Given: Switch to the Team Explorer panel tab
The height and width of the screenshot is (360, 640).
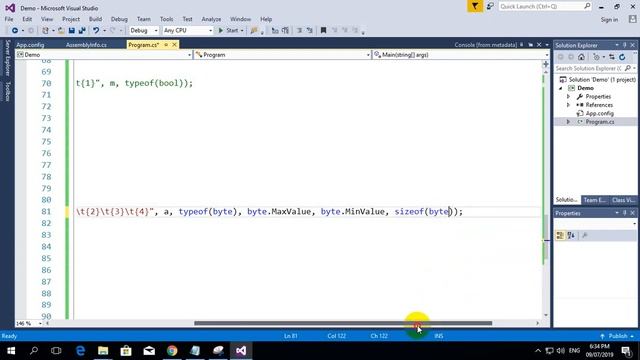Looking at the screenshot, I should [x=594, y=200].
